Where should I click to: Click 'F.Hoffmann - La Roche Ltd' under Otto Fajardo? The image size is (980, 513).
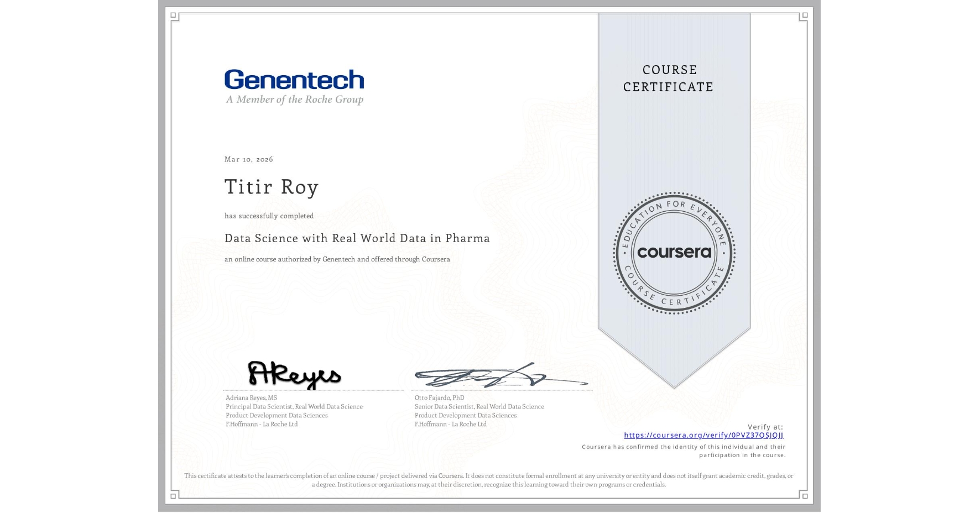[451, 424]
